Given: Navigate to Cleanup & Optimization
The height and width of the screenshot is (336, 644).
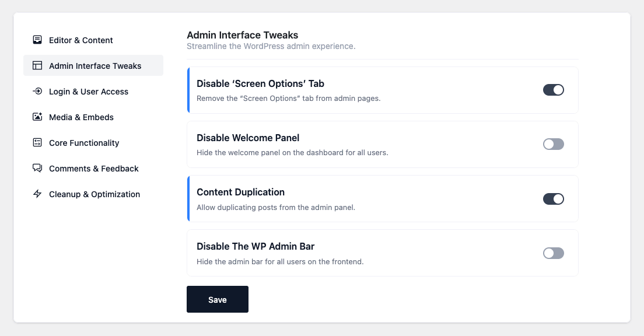Looking at the screenshot, I should pos(94,194).
